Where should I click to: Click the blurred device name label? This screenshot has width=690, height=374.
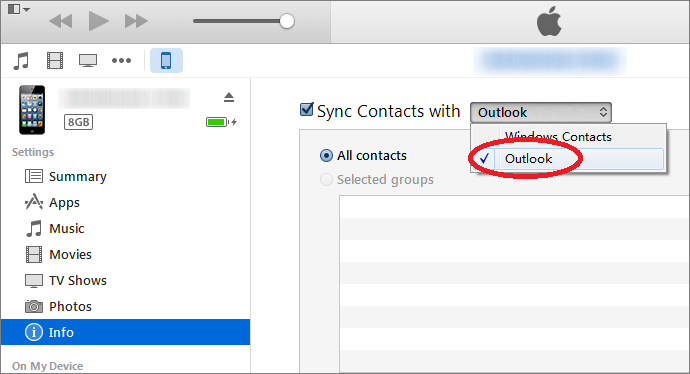coord(124,98)
